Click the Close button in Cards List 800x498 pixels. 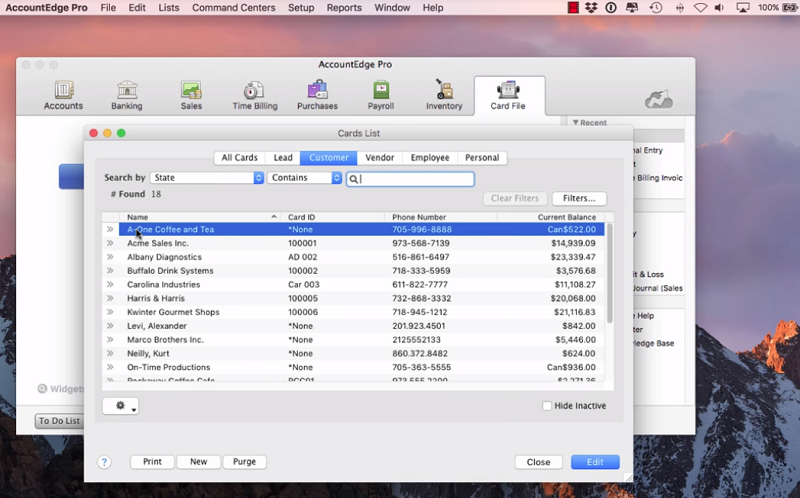coord(538,462)
